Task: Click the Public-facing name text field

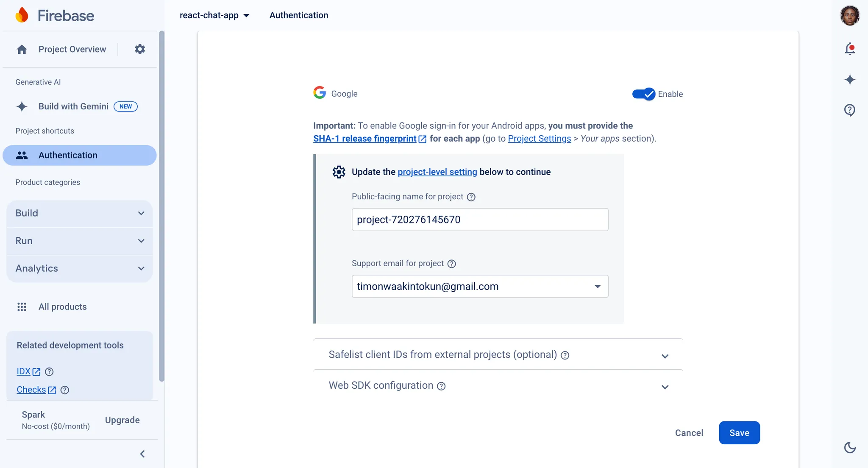Action: (480, 220)
